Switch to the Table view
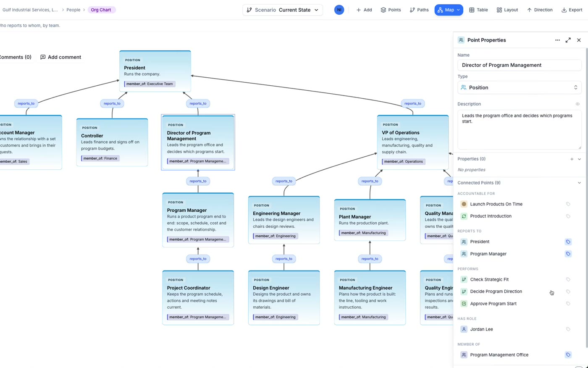The image size is (588, 368). [x=478, y=10]
